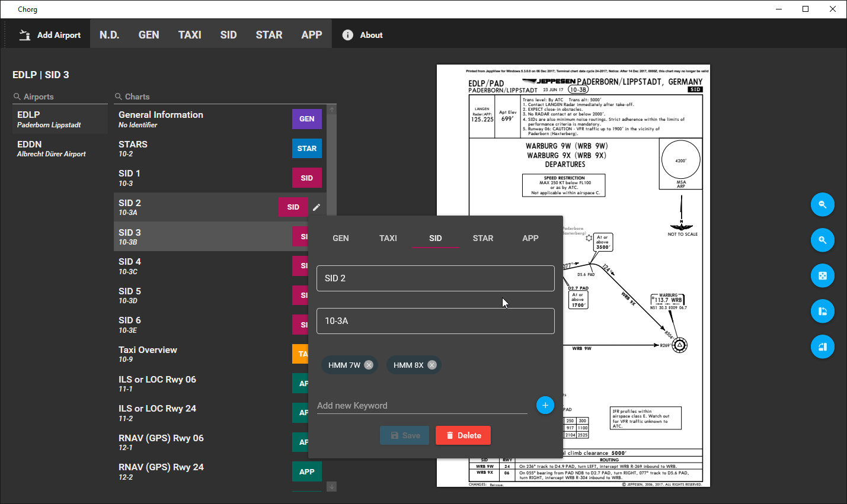Click the Airports search box

pos(60,97)
